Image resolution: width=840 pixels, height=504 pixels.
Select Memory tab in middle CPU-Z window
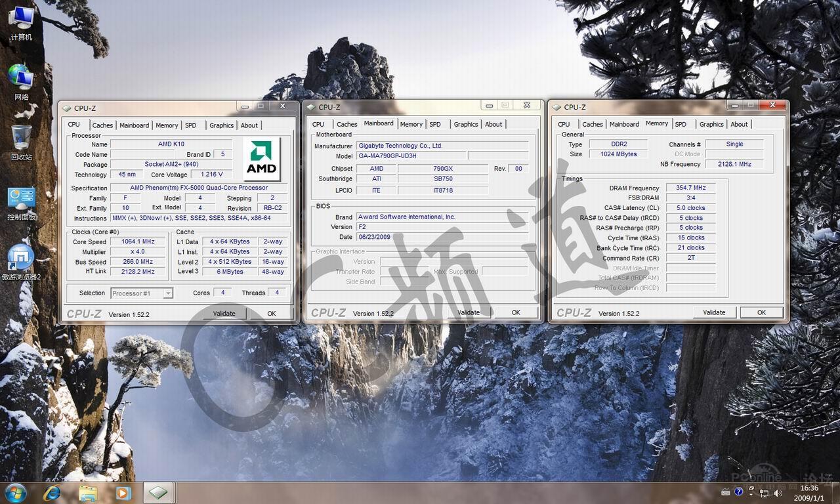(x=411, y=124)
